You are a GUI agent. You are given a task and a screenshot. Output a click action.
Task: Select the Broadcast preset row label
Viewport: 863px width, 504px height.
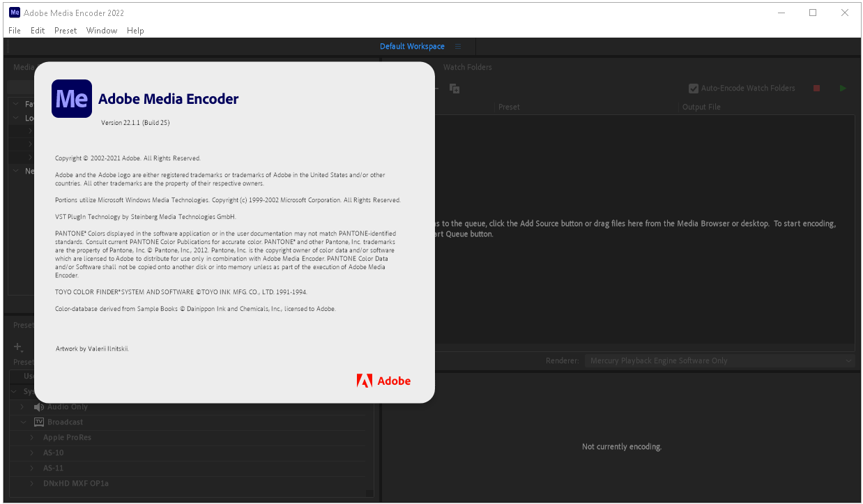(x=66, y=422)
